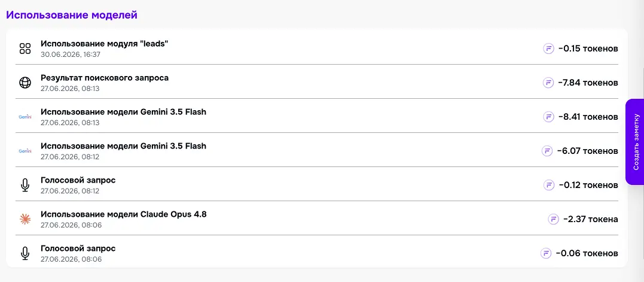This screenshot has height=282, width=644.
Task: Click the −0.06 токенов amount
Action: point(587,253)
